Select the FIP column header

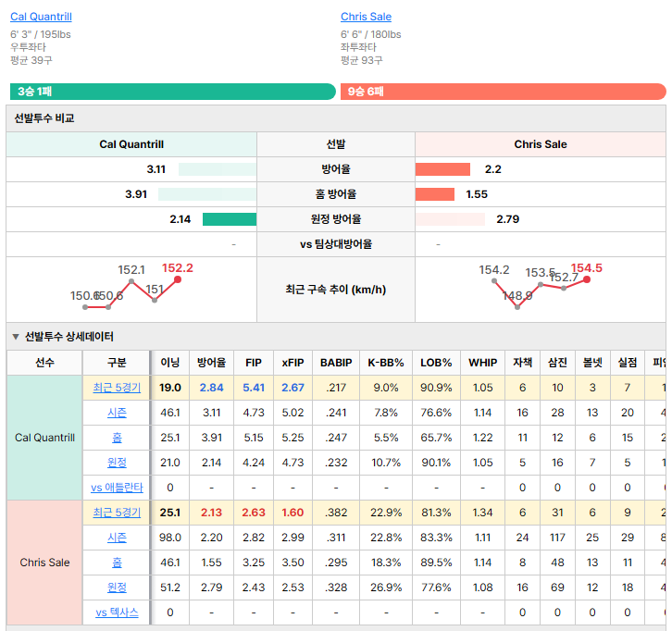tap(254, 363)
